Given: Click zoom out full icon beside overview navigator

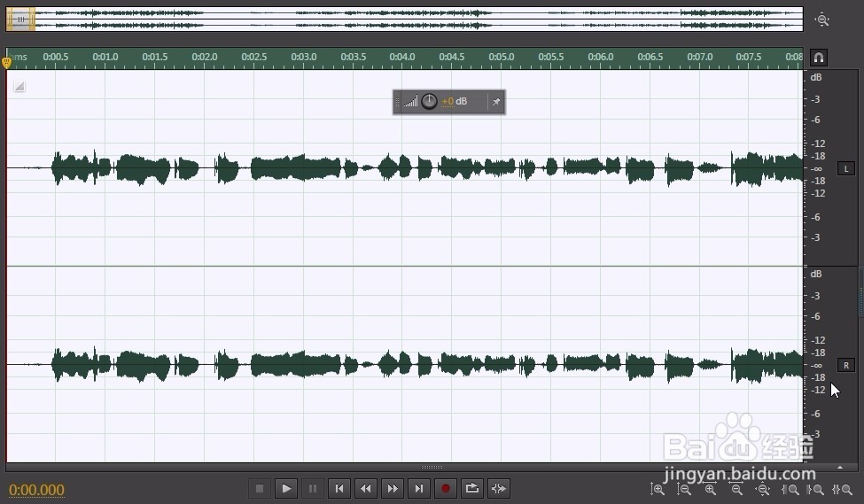Looking at the screenshot, I should 822,19.
